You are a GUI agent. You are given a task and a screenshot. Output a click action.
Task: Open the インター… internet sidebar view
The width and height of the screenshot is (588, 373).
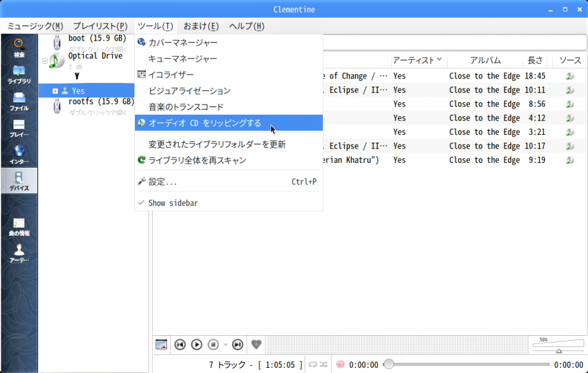click(19, 155)
